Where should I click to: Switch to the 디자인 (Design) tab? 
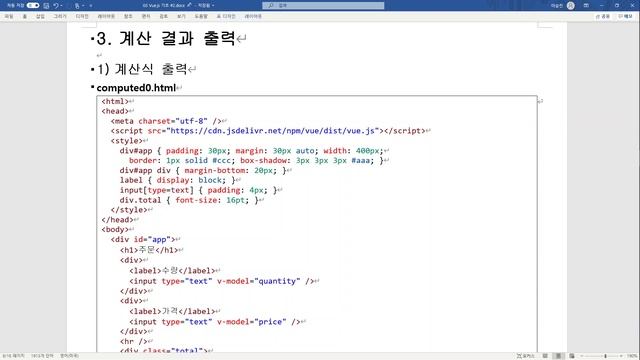click(x=82, y=16)
